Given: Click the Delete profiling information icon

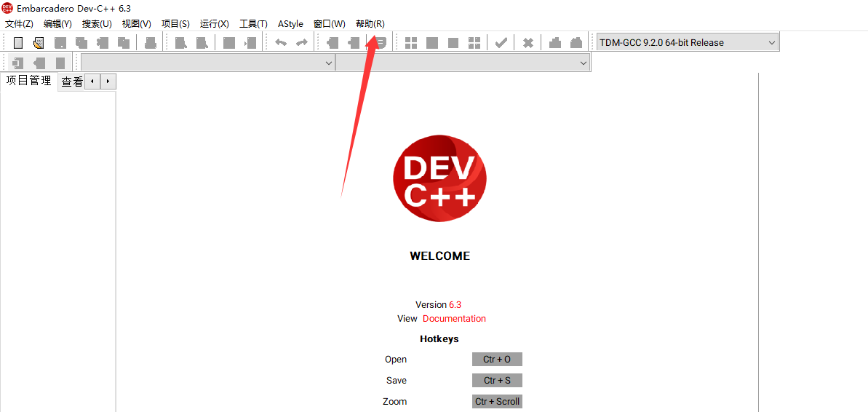Looking at the screenshot, I should tap(576, 43).
